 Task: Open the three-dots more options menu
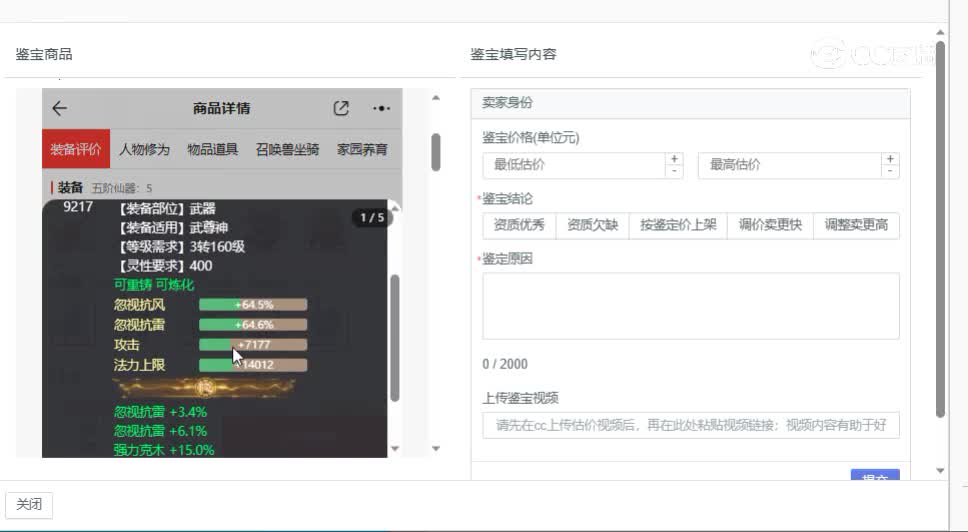381,109
